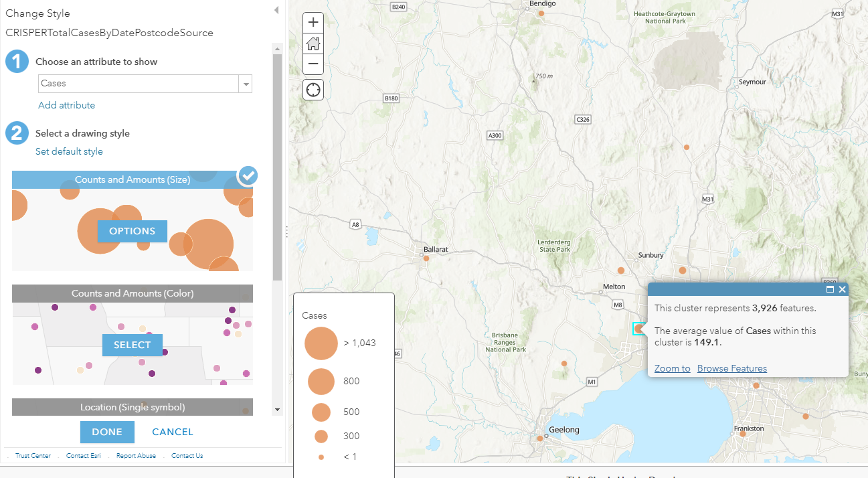Screen dimensions: 868x478
Task: Open the Cases attribute dropdown
Action: point(246,84)
